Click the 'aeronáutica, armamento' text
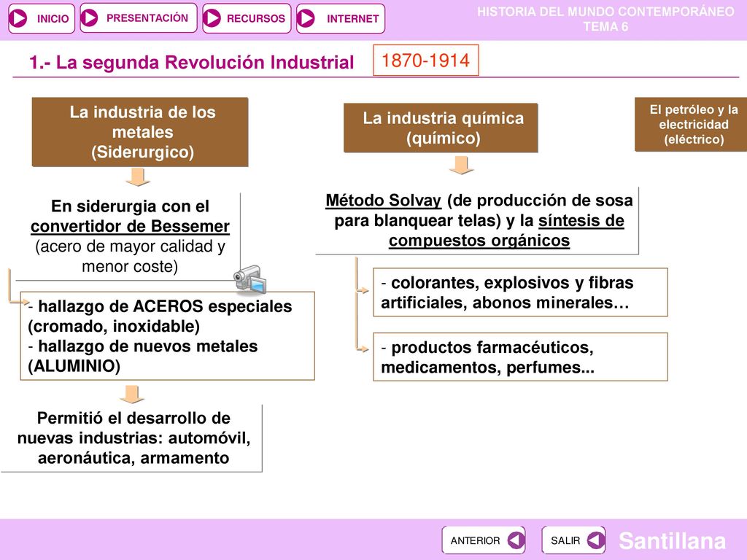The width and height of the screenshot is (747, 560). pyautogui.click(x=134, y=458)
